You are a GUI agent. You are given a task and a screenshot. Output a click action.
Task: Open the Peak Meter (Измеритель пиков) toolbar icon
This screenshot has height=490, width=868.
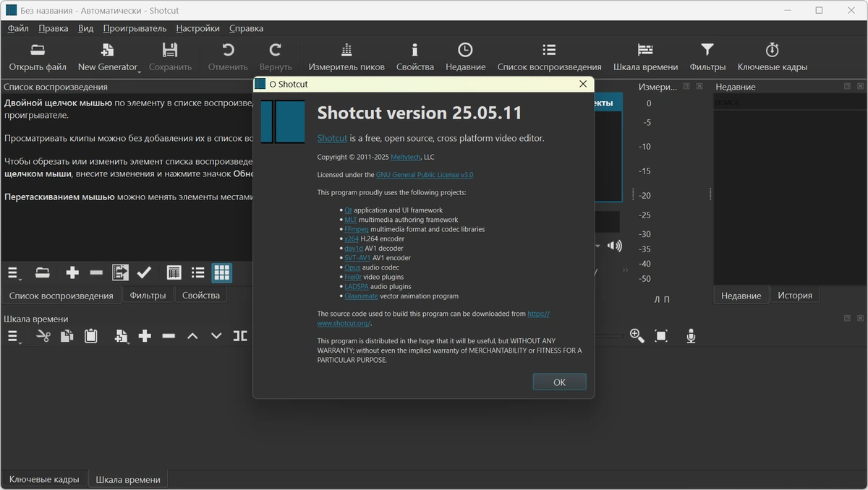346,50
